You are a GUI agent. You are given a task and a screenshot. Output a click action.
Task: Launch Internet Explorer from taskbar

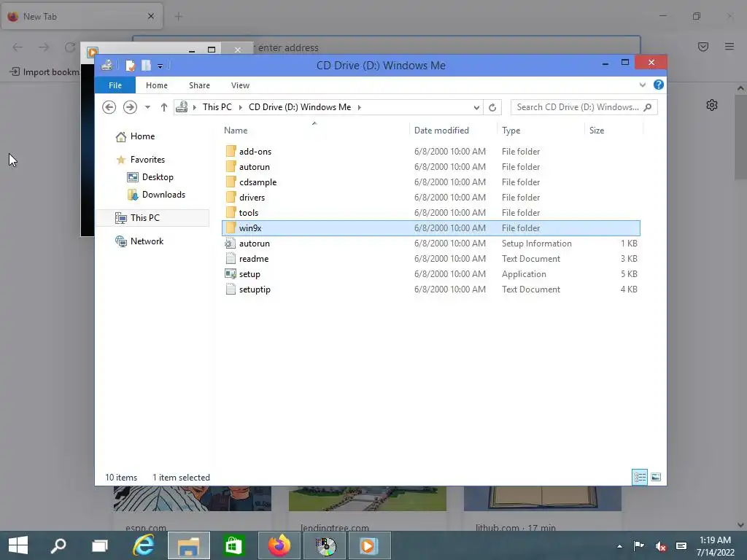pyautogui.click(x=144, y=545)
